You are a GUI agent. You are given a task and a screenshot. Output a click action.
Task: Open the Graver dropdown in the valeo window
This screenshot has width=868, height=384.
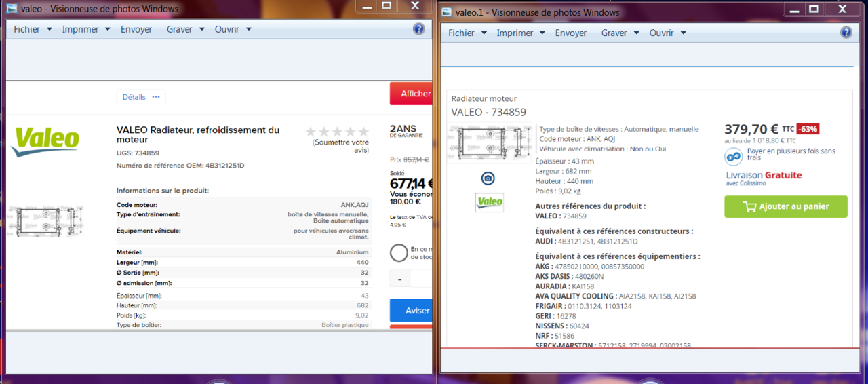click(x=185, y=29)
